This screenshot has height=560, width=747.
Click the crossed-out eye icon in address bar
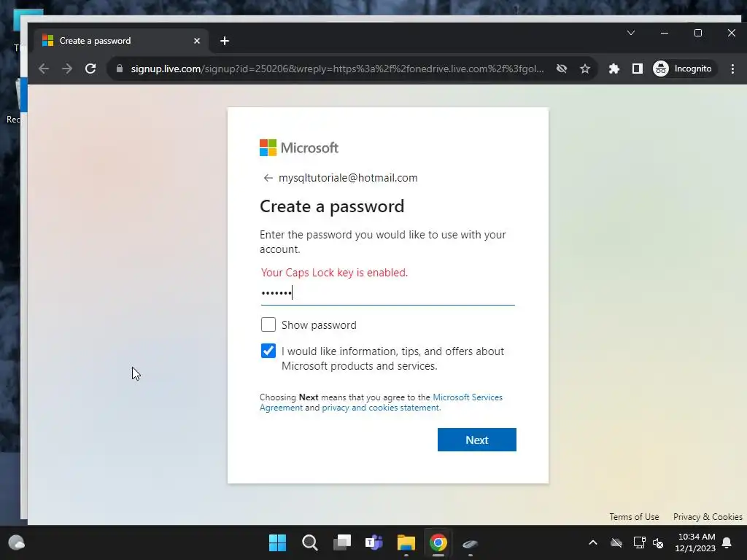(562, 69)
